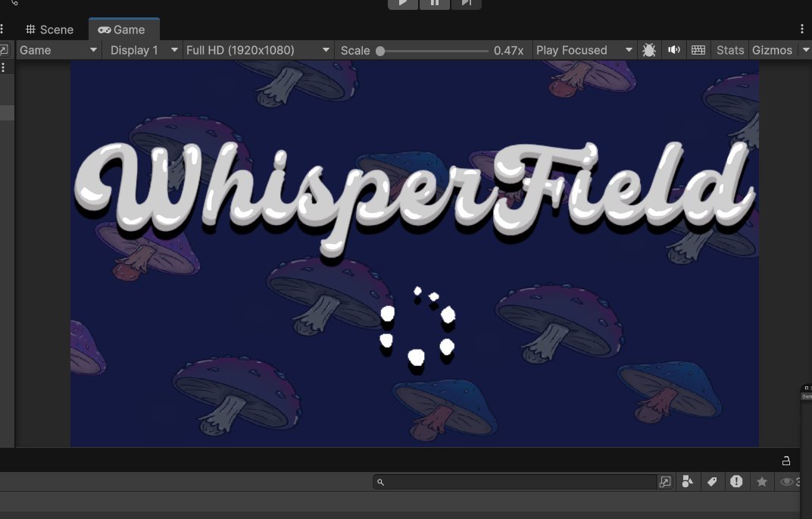
Task: Open the Play Focused dropdown
Action: [x=583, y=50]
